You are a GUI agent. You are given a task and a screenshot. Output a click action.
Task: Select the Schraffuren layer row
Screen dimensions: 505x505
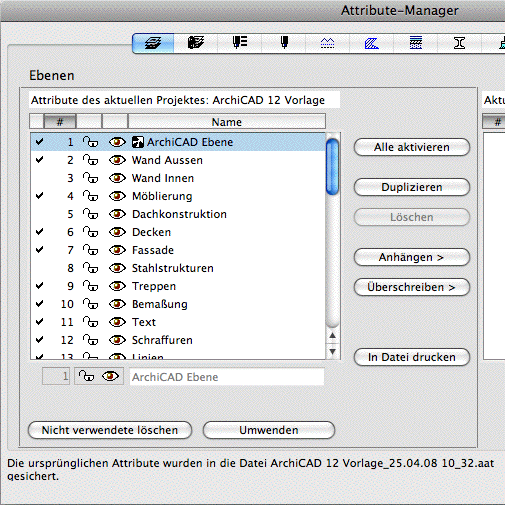coord(178,340)
